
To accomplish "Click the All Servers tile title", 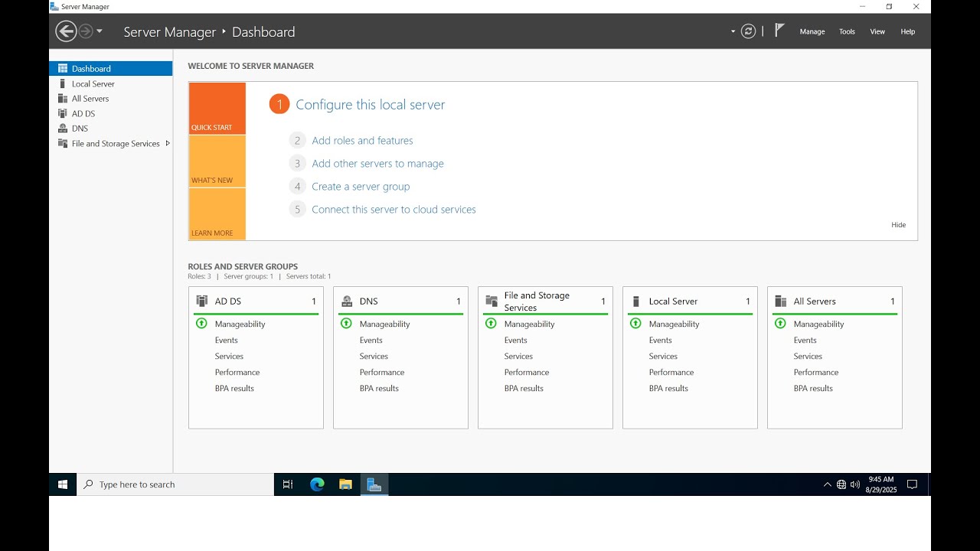I will coord(815,302).
